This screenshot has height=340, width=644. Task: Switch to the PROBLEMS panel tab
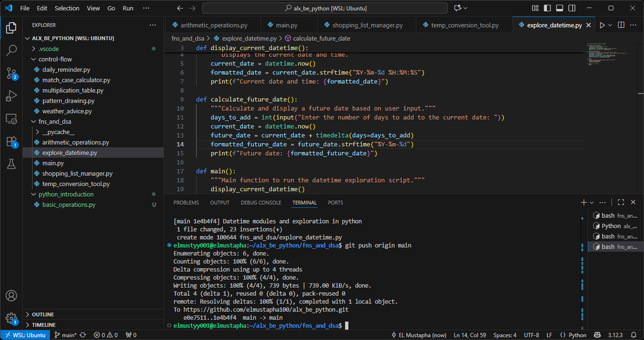click(186, 202)
